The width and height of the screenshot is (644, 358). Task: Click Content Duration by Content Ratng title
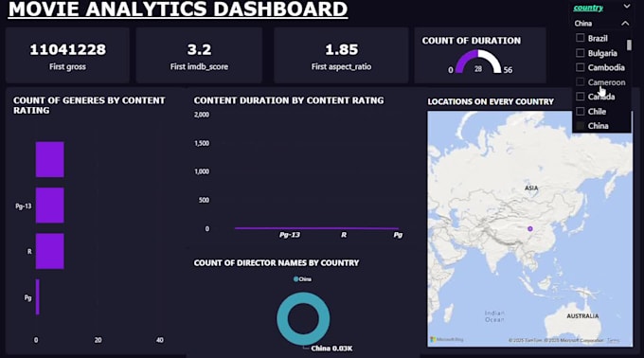click(289, 100)
